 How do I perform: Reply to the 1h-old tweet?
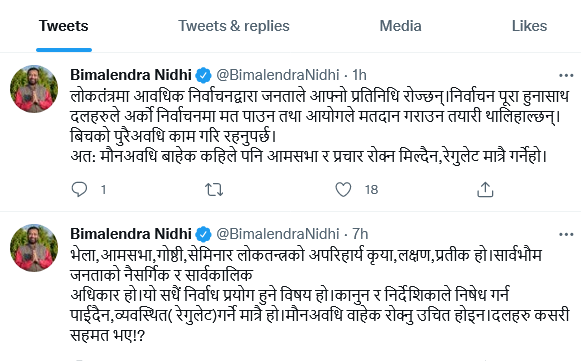click(79, 189)
